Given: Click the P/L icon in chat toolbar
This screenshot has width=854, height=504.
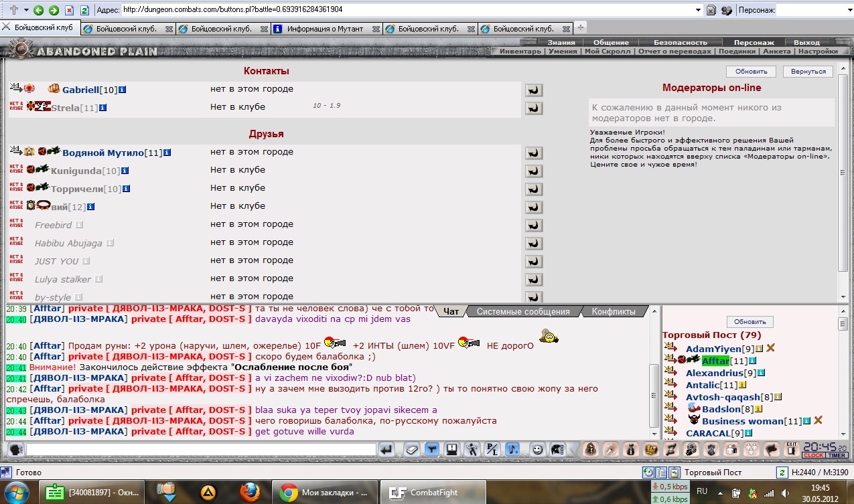Looking at the screenshot, I should [x=492, y=449].
